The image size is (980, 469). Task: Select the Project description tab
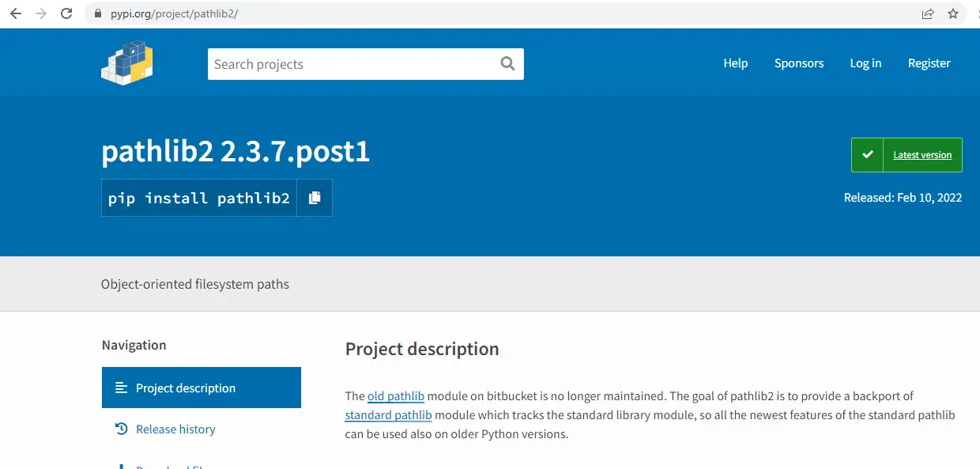click(202, 388)
